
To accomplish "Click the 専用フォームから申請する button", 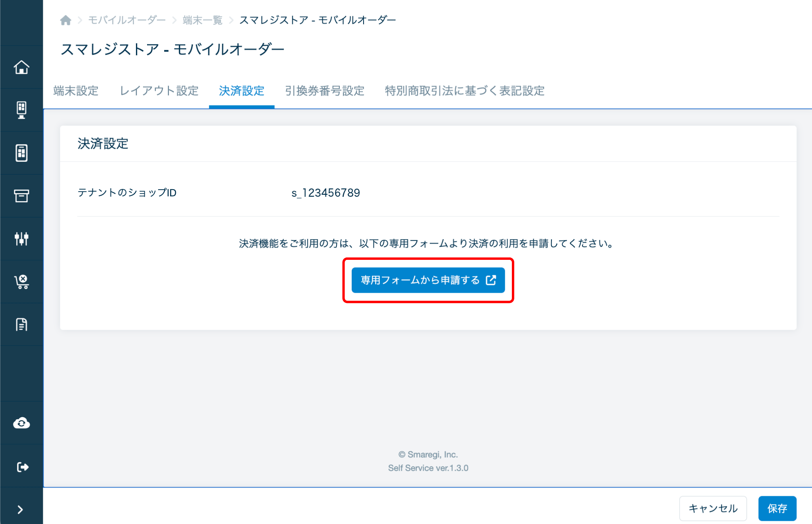I will point(428,280).
